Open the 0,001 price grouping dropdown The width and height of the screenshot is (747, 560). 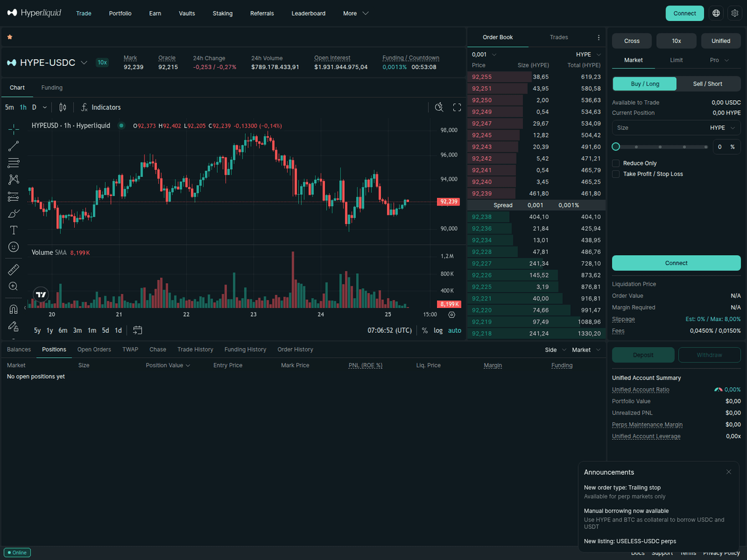tap(484, 55)
